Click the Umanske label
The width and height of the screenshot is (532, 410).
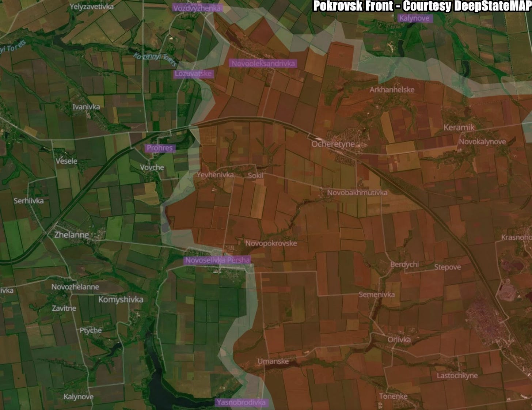273,361
